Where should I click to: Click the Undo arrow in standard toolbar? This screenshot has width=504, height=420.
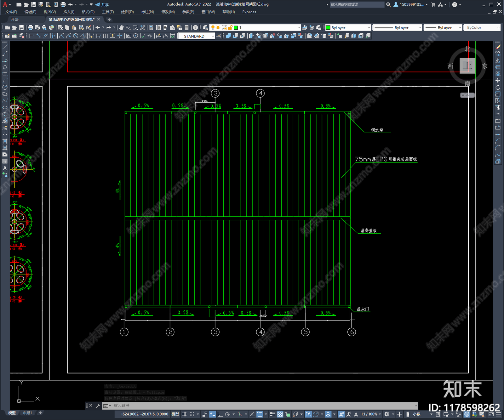98,28
